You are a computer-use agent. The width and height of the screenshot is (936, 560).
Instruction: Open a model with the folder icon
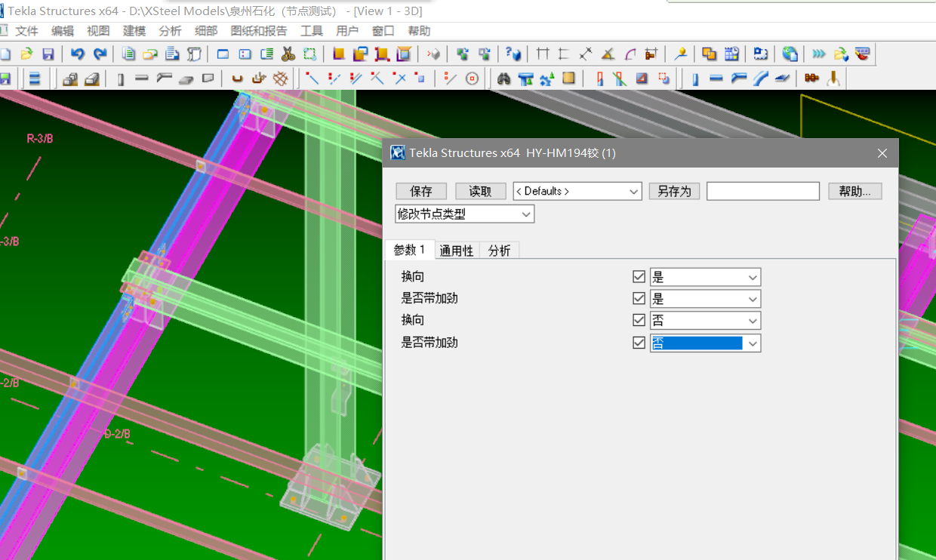pyautogui.click(x=26, y=54)
